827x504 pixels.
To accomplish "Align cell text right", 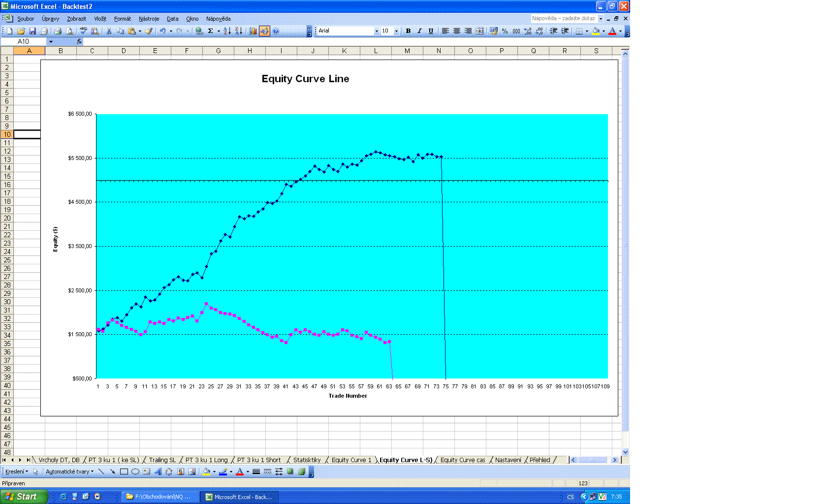I will pyautogui.click(x=468, y=31).
